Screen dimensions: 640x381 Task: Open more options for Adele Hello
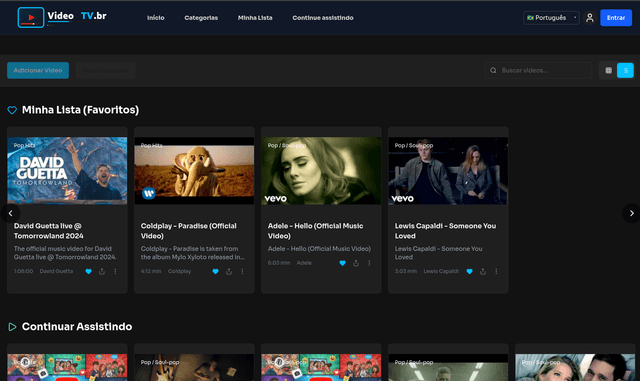pos(369,263)
